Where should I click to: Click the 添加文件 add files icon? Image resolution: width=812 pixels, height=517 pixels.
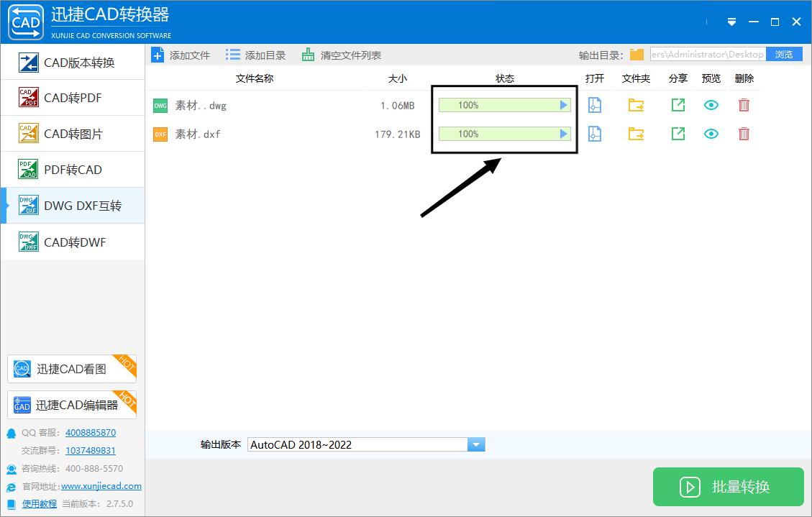click(x=158, y=54)
